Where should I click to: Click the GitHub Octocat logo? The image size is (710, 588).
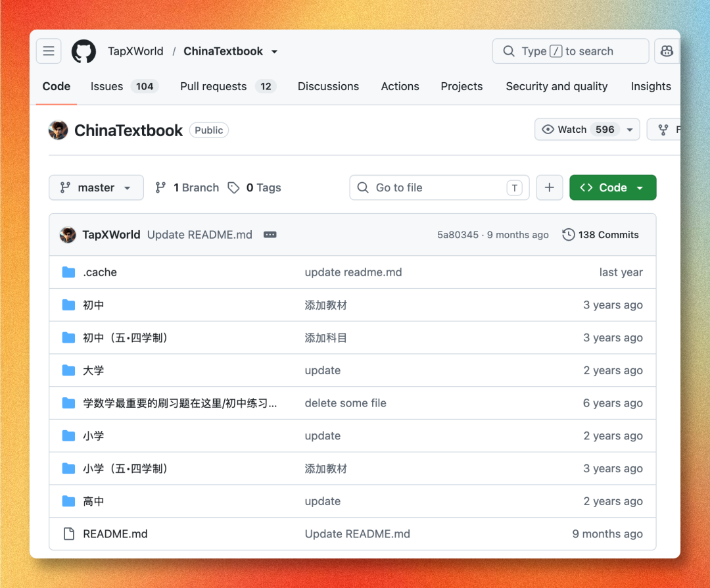pos(83,51)
